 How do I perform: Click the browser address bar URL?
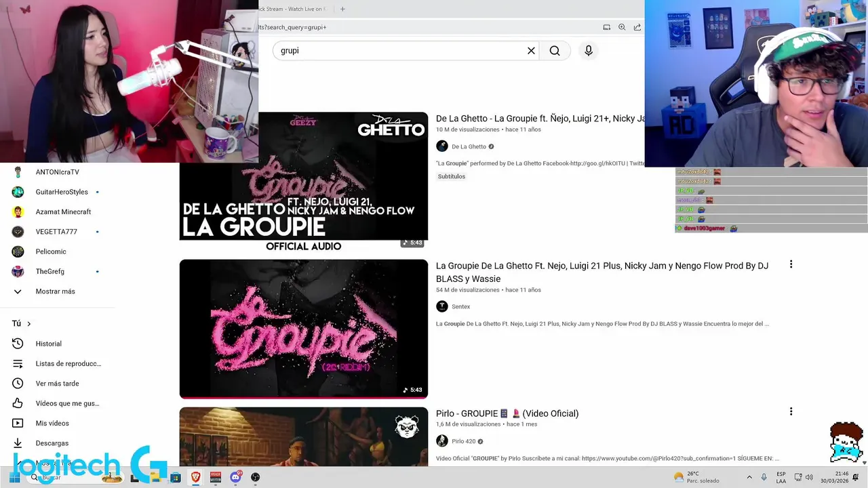click(x=293, y=27)
